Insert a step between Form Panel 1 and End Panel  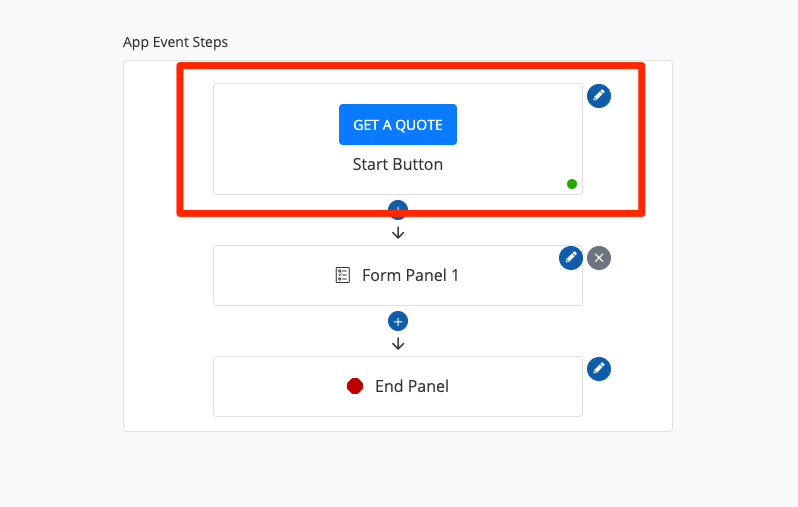coord(398,321)
